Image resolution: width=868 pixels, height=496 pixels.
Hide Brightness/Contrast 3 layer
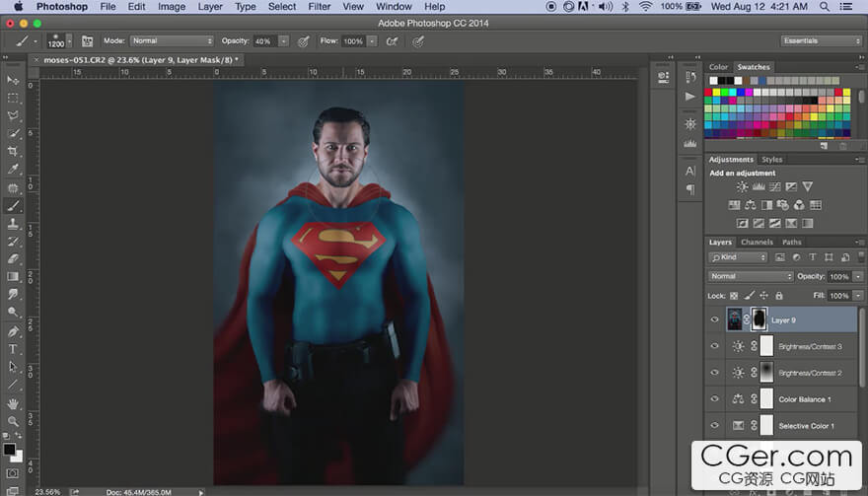click(x=715, y=346)
